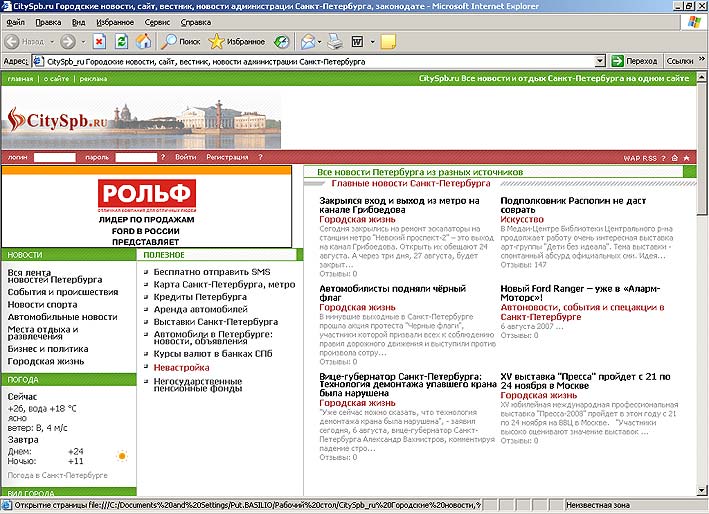The height and width of the screenshot is (514, 709).
Task: Open the 'о сайте' top link
Action: 56,79
